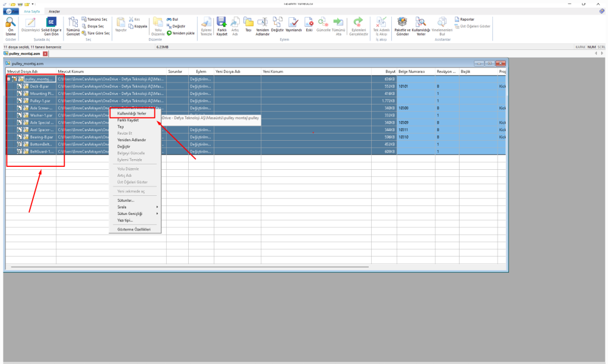Switch to the Araçlar ribbon tab

click(54, 11)
